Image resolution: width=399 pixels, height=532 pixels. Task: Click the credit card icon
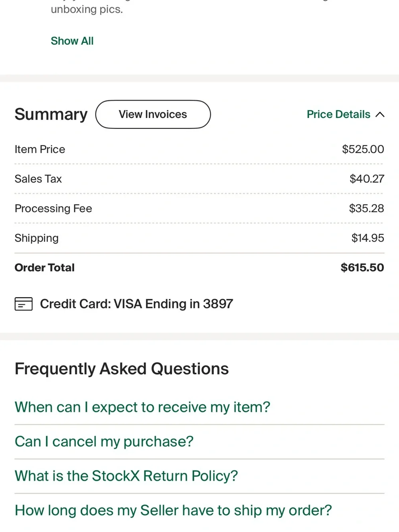24,304
